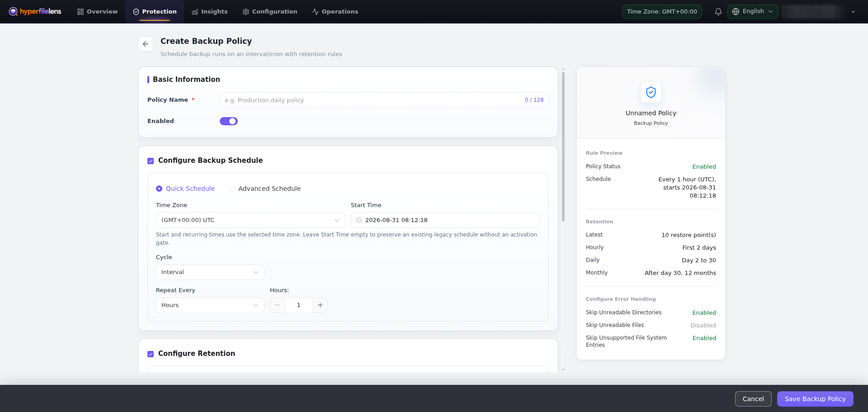Click the back arrow button

pyautogui.click(x=146, y=44)
